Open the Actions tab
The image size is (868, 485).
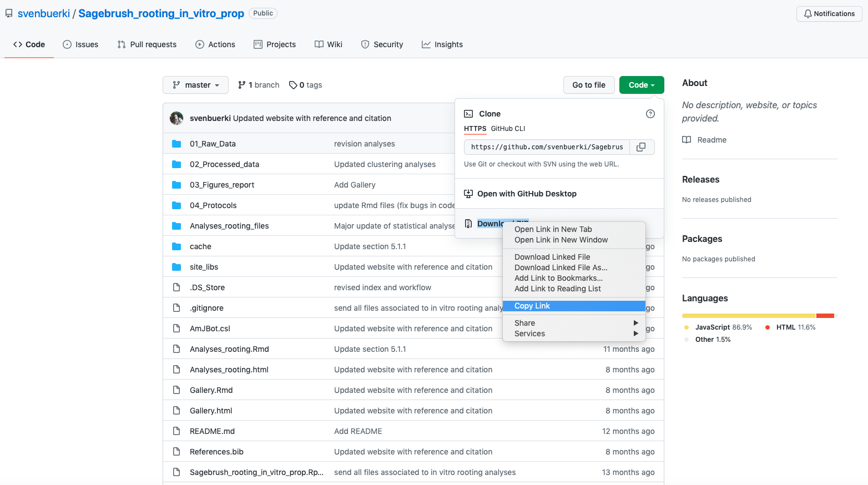(215, 44)
